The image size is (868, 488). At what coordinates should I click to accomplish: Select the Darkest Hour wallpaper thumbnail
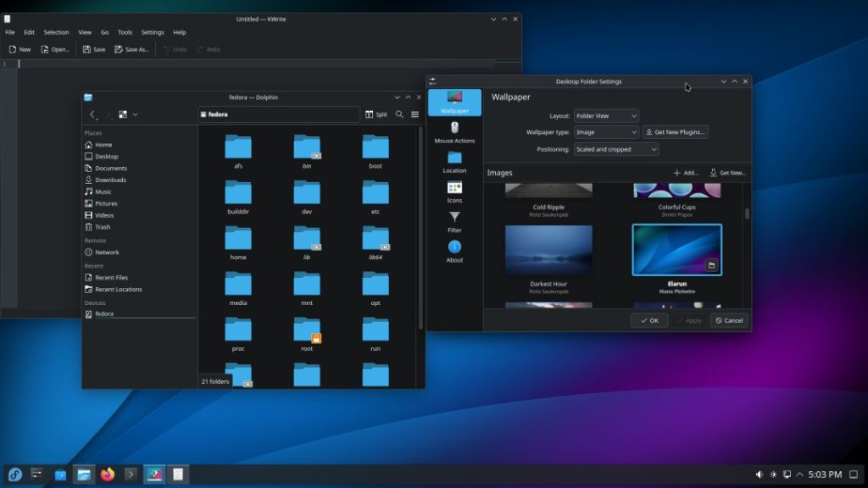548,250
